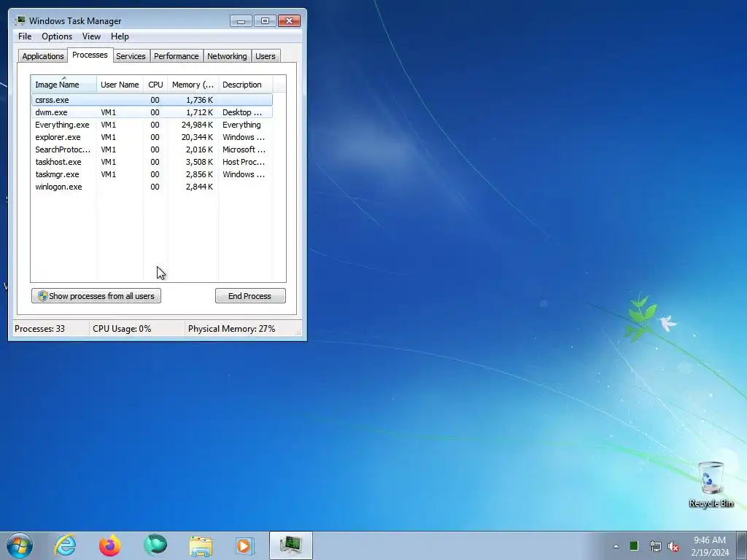Open the Windows Start menu orb
The image size is (747, 560).
pos(20,545)
